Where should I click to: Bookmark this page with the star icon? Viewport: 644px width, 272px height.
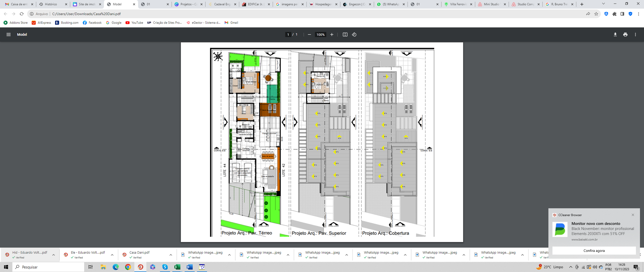tap(596, 14)
